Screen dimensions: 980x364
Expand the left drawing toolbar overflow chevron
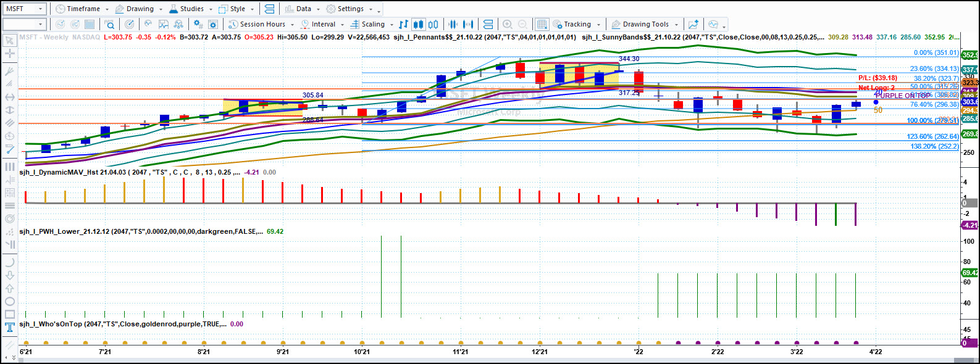(x=13, y=357)
